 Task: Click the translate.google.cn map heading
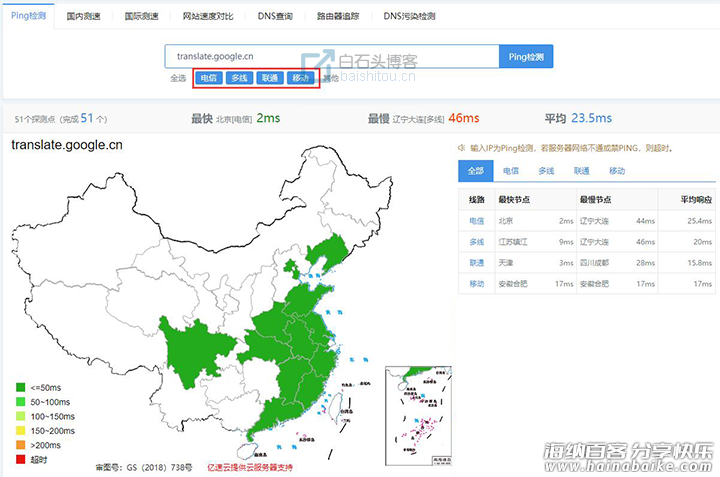[67, 145]
